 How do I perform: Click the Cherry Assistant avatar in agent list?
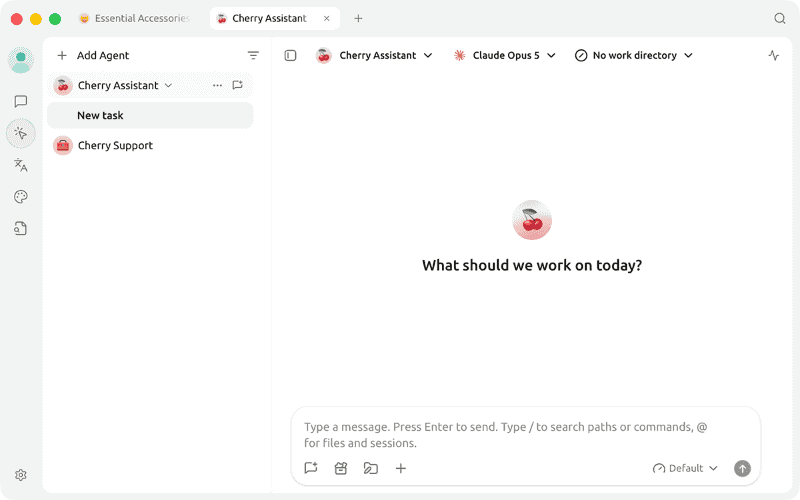(x=63, y=85)
